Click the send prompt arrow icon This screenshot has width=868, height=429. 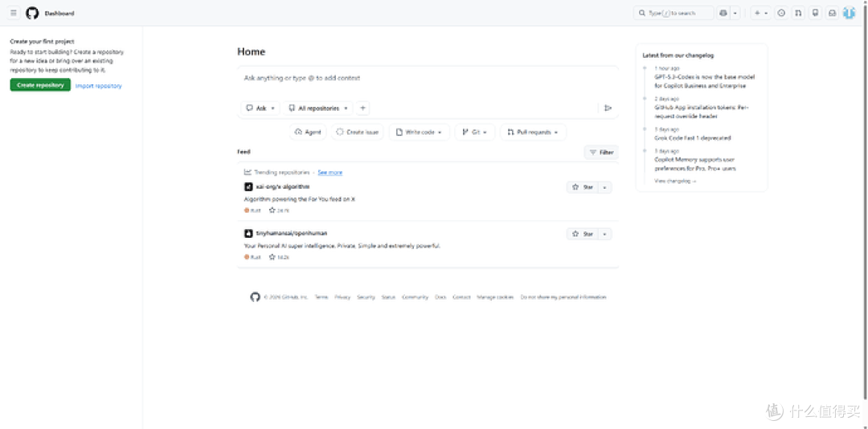[608, 108]
